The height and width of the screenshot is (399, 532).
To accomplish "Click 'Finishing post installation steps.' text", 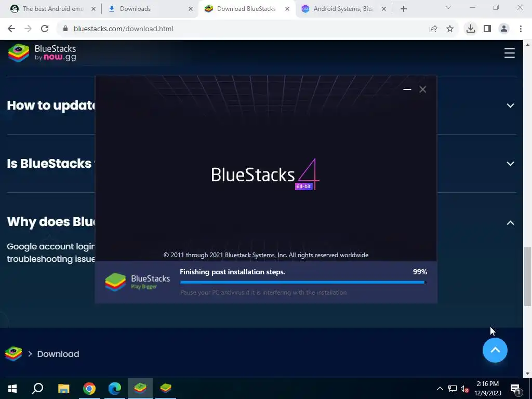I will tap(232, 272).
